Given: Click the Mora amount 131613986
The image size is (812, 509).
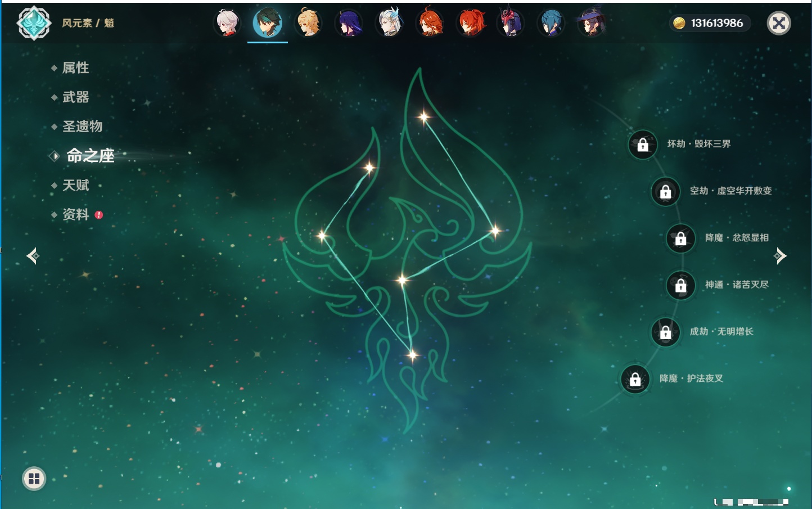Looking at the screenshot, I should coord(717,23).
